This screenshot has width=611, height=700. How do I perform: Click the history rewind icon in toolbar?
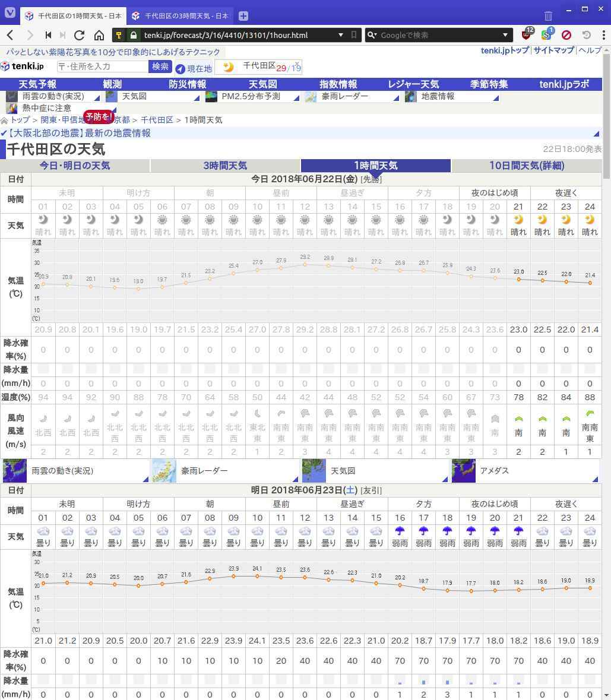coord(587,35)
